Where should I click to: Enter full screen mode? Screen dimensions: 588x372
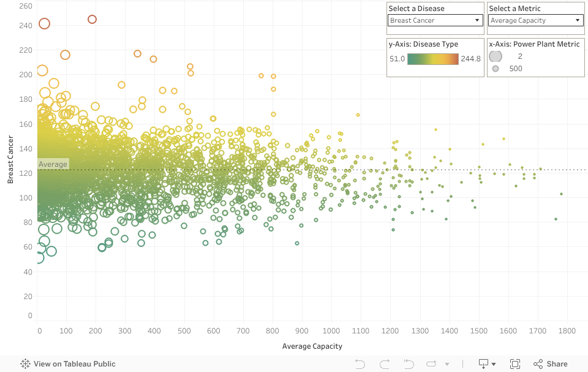pos(514,364)
